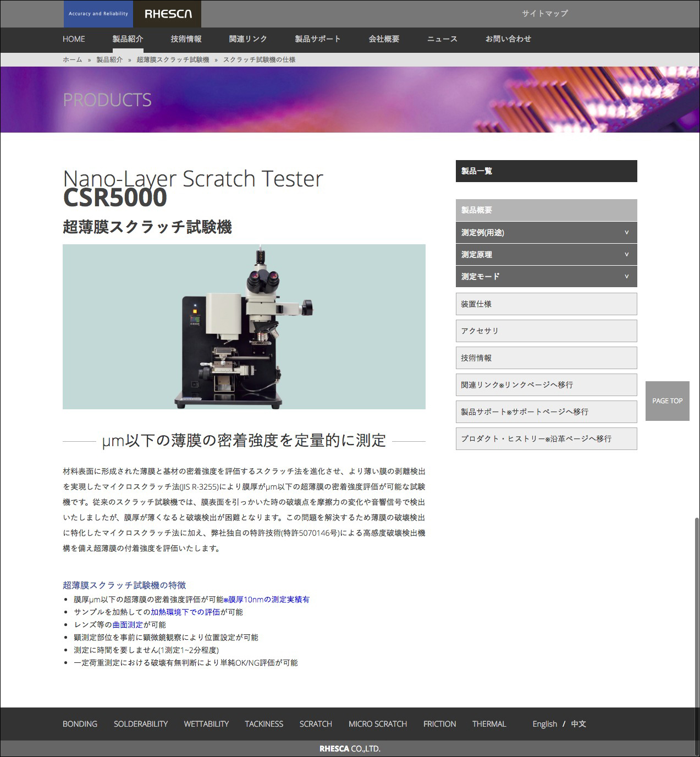700x757 pixels.
Task: Click RHESCA CO.,LTD. footer text
Action: [350, 749]
